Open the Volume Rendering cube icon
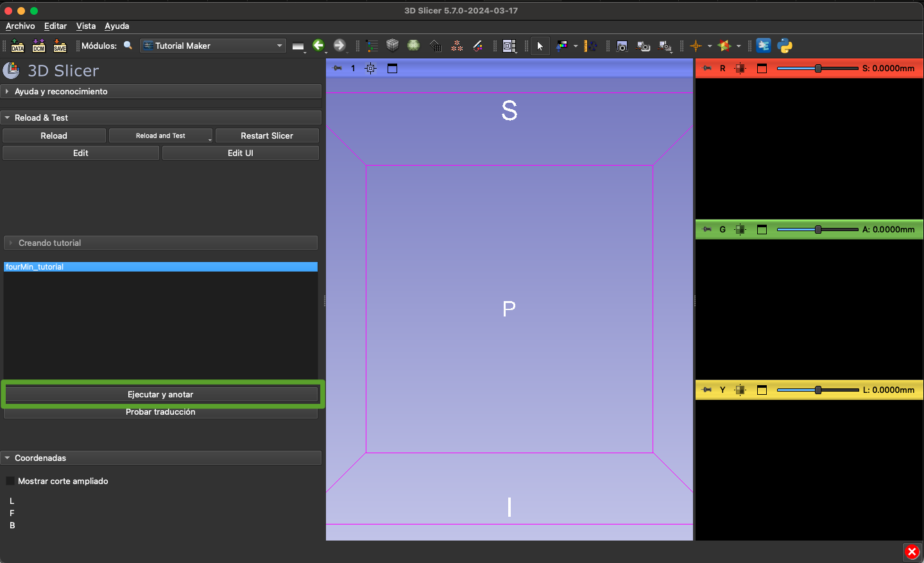The width and height of the screenshot is (924, 563). (x=393, y=46)
